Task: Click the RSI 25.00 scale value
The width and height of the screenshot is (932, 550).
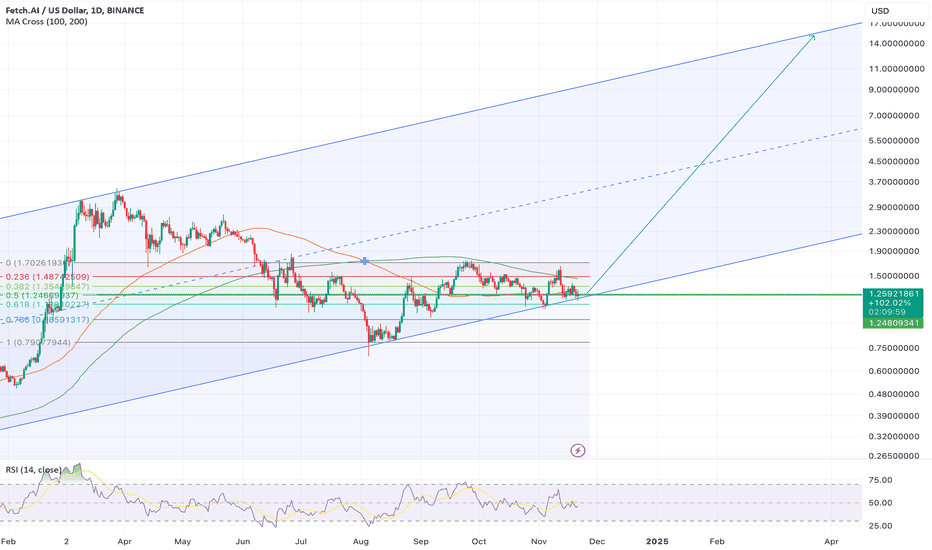Action: (x=880, y=526)
